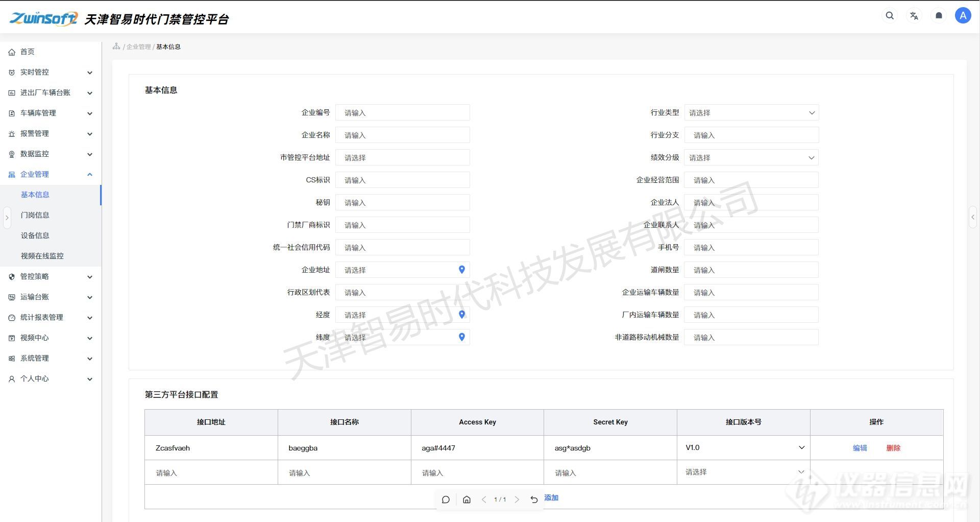
Task: Click the previous page arrow in bottom toolbar
Action: coord(484,500)
